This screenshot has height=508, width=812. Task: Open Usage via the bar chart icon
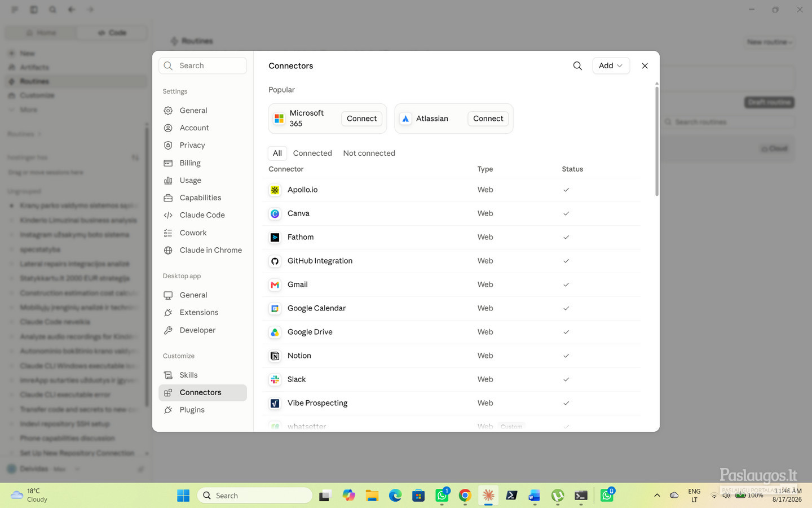[x=168, y=181]
